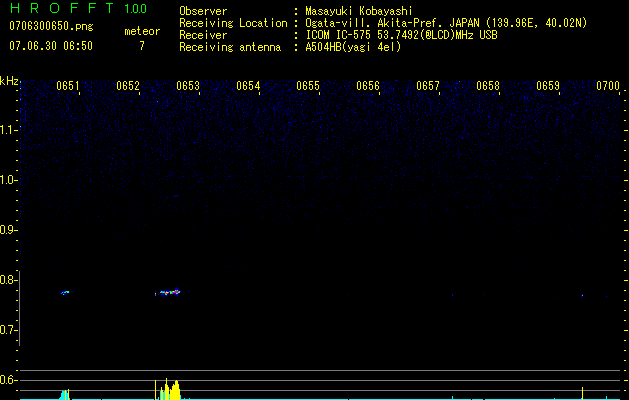Viewport: 629px width, 400px height.
Task: Click the 0656 time marker
Action: 368,86
